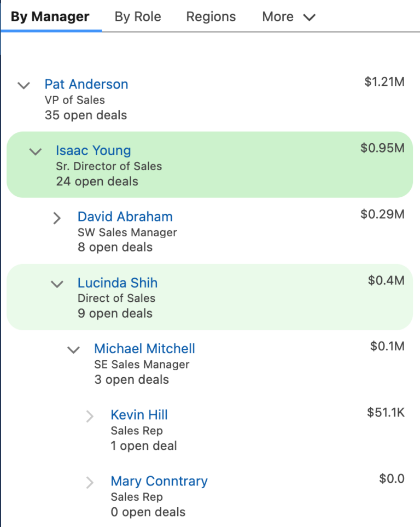Viewport: 420px width, 527px height.
Task: Collapse Michael Mitchell's team list
Action: (73, 350)
